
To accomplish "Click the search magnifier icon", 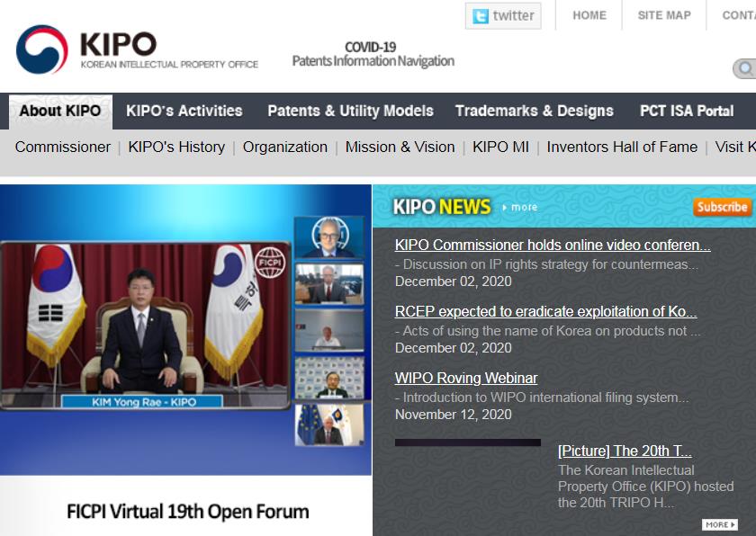I will (x=745, y=68).
